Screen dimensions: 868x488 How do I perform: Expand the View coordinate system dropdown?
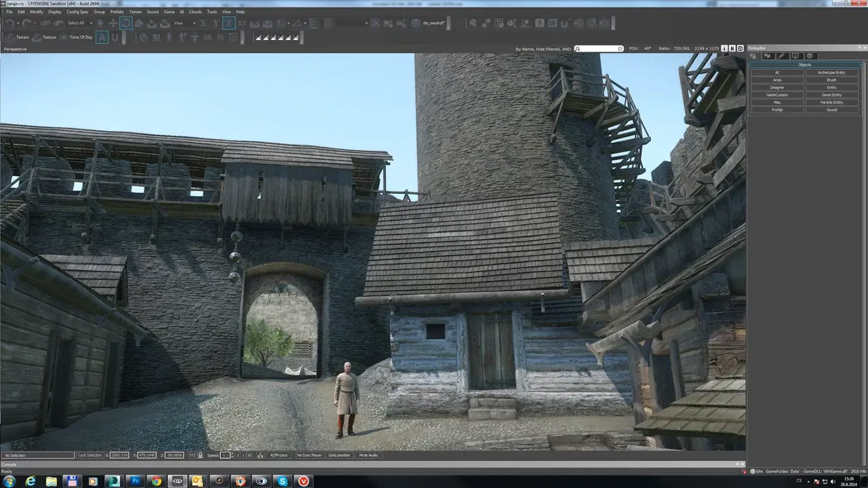194,23
